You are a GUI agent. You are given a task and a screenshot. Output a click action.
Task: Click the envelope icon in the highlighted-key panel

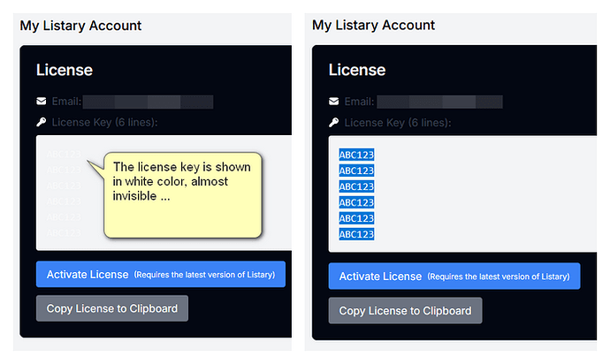coord(333,102)
